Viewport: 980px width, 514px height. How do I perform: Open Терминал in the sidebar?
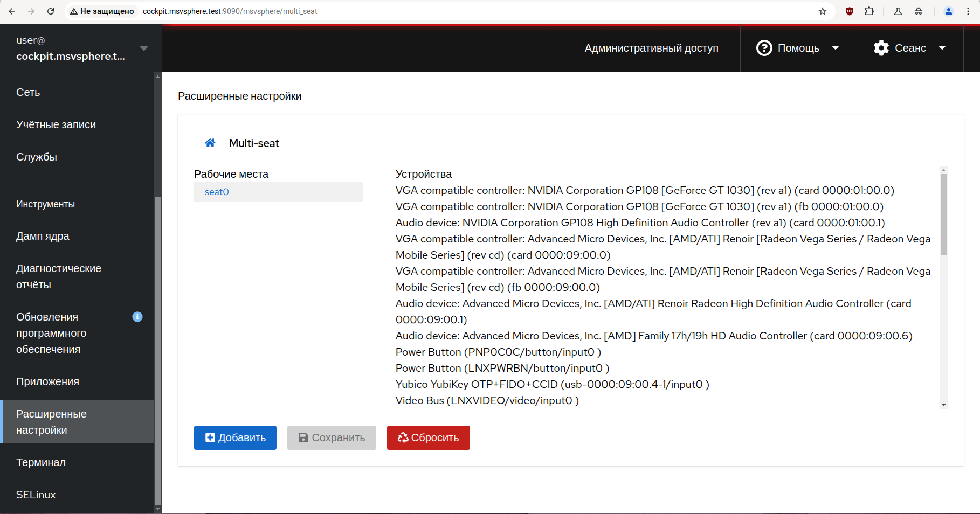click(41, 462)
